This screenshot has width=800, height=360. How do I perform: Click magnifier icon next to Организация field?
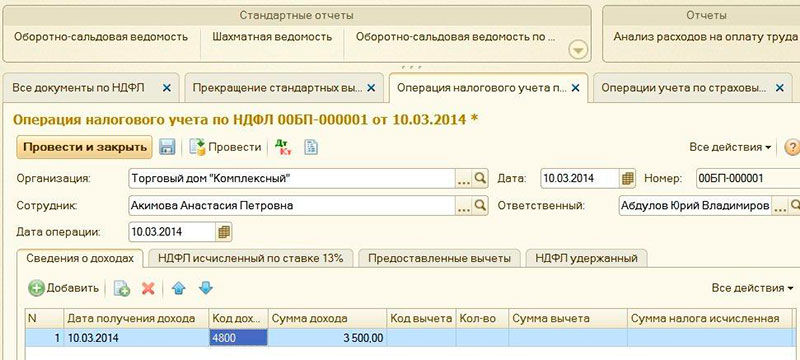pos(480,178)
